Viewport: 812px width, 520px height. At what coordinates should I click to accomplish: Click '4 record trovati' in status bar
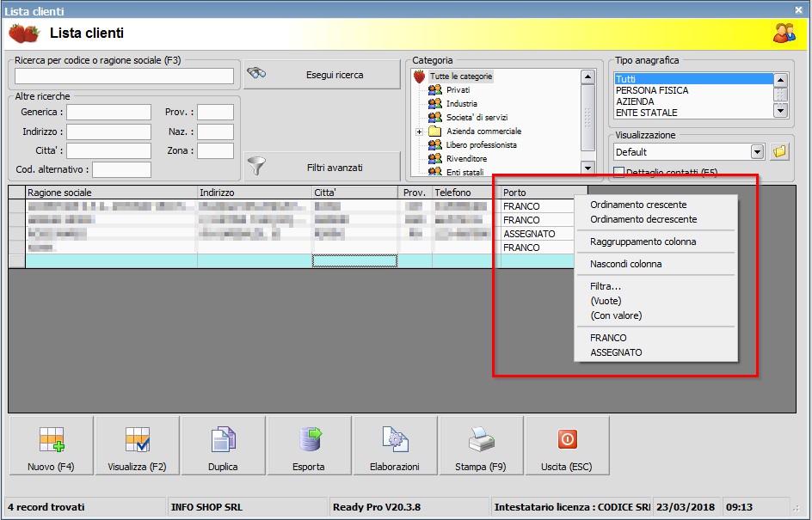46,507
